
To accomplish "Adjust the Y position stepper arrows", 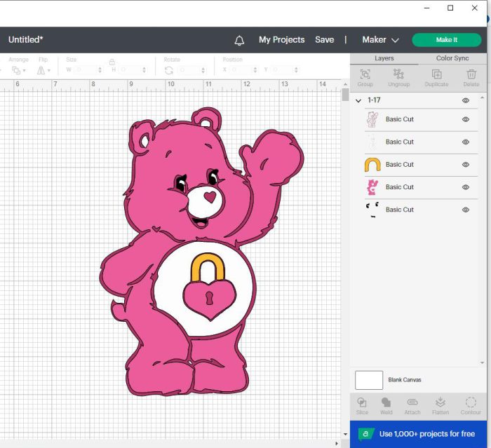I will click(x=296, y=70).
